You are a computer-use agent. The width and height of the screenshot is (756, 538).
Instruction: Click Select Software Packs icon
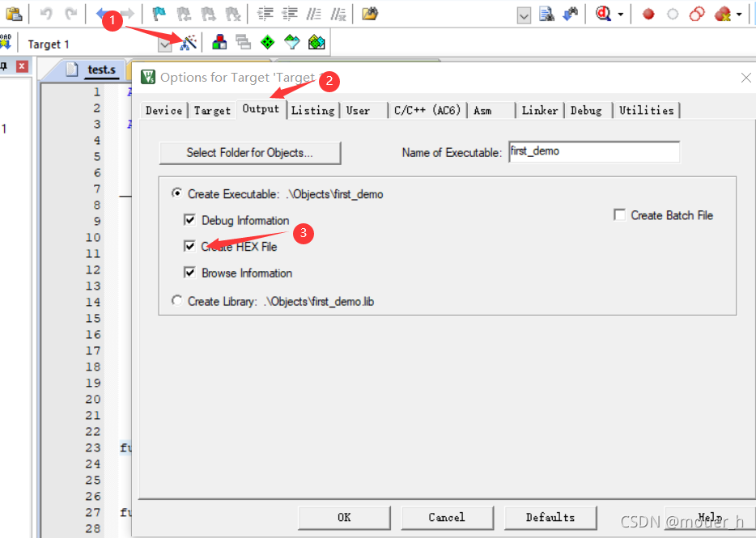tap(291, 42)
